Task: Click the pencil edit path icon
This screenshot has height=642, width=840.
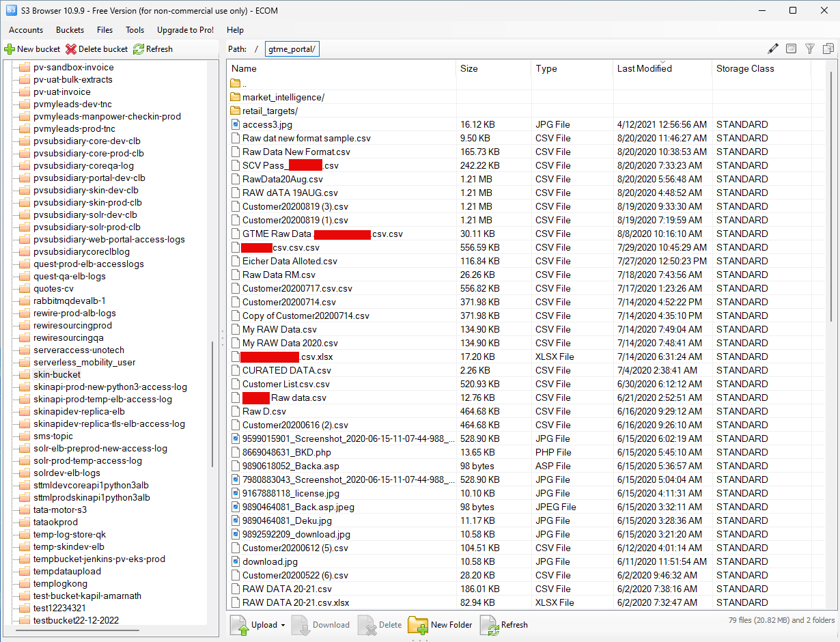Action: point(773,48)
